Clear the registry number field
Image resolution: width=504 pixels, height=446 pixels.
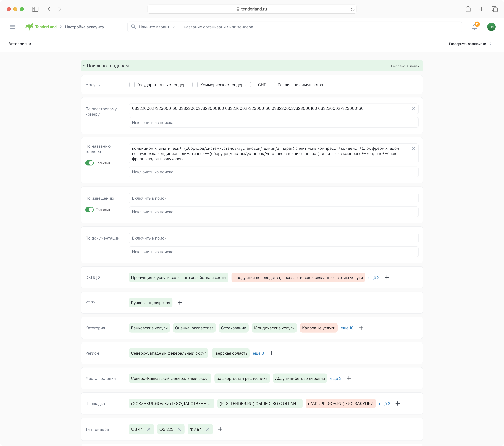(x=413, y=109)
